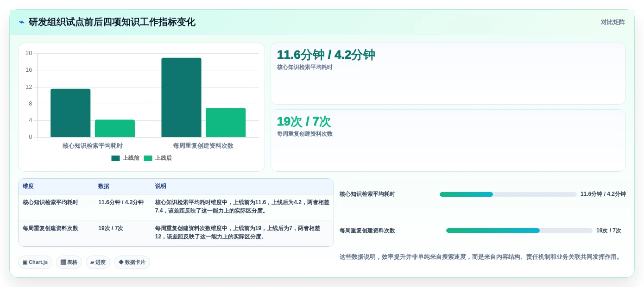This screenshot has width=644, height=287.
Task: Click the title 研发组织试点前后四项知识工作指标变化
Action: click(x=112, y=22)
